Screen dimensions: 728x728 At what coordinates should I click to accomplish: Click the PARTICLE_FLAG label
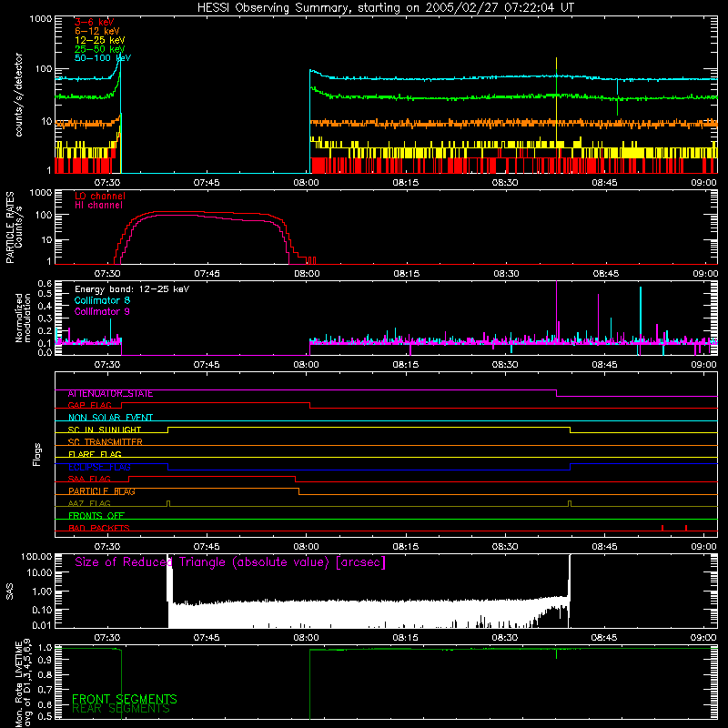(x=102, y=491)
